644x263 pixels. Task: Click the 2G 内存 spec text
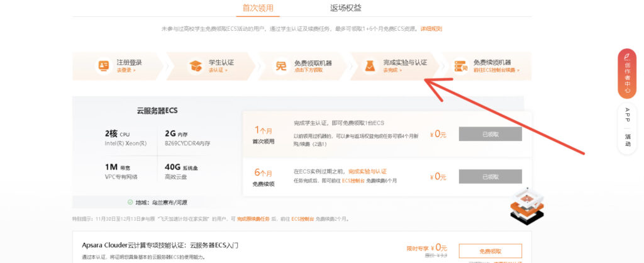[177, 134]
